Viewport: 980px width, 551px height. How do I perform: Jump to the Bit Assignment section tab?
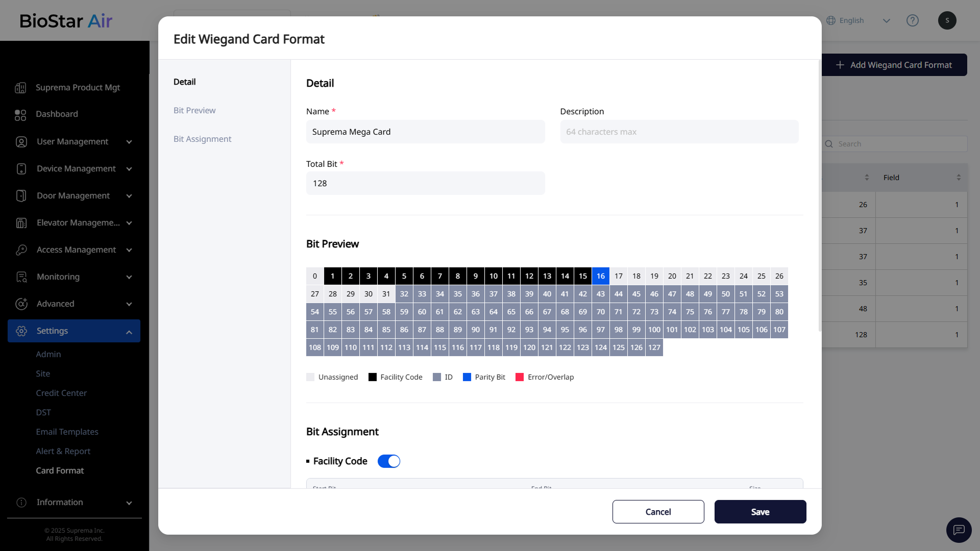[x=202, y=139]
